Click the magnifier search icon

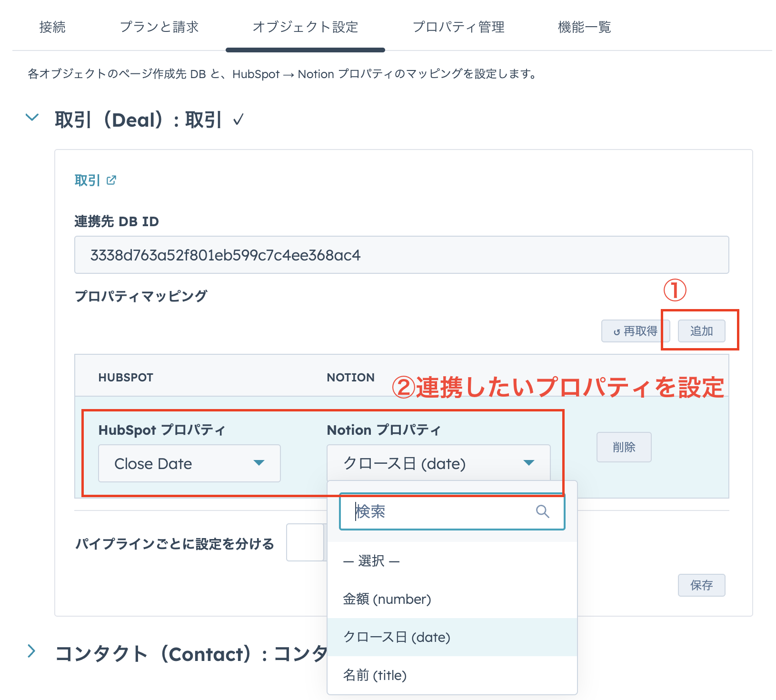point(543,511)
